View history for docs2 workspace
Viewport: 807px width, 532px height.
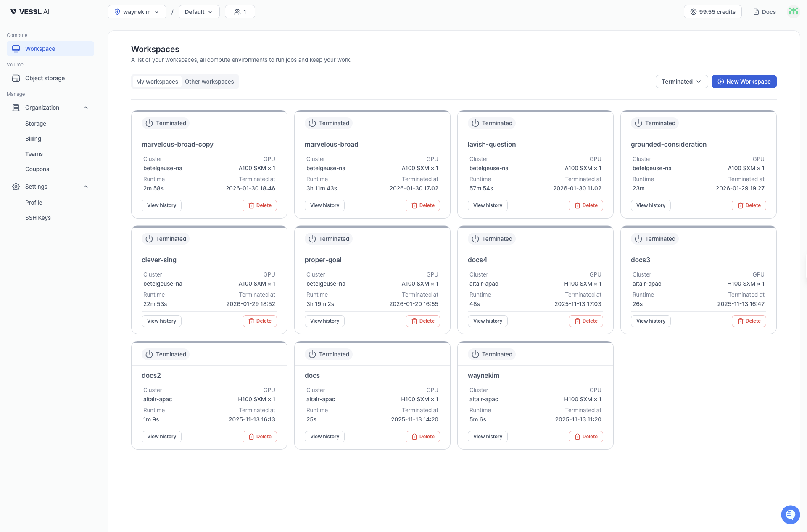[x=161, y=436]
